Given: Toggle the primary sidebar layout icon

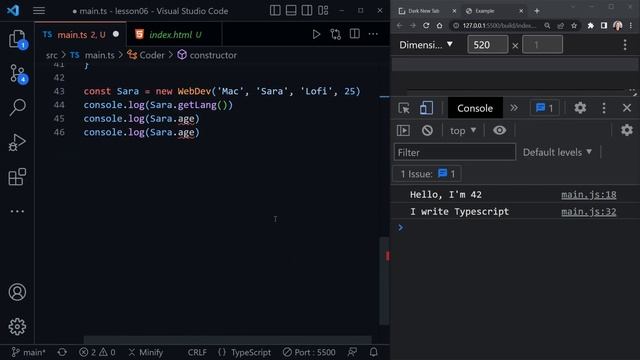Looking at the screenshot, I should (x=275, y=11).
